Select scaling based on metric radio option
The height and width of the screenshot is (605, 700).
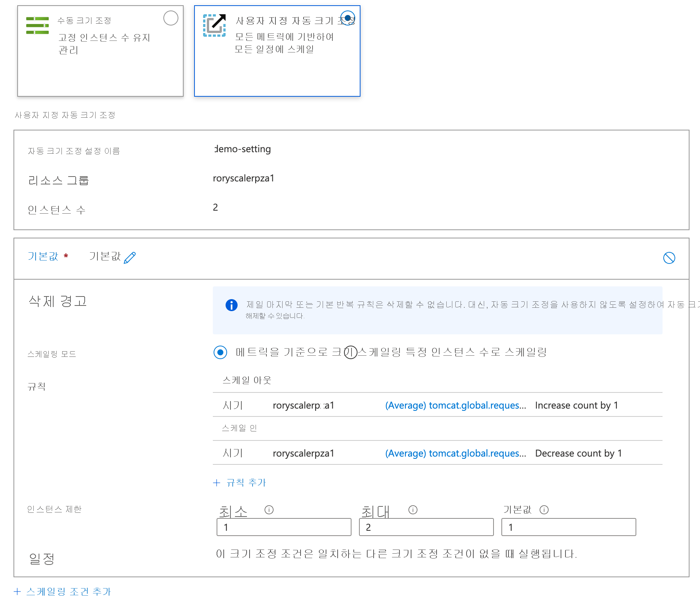[x=220, y=352]
